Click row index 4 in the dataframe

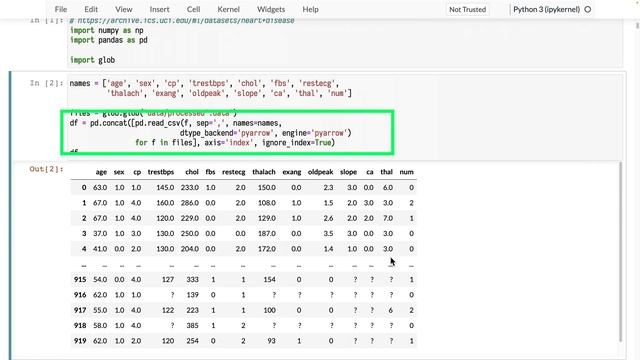click(84, 249)
